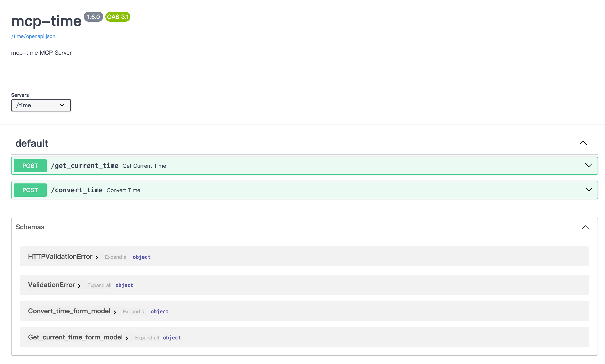
Task: Click the OAS 3.1 version badge
Action: pos(118,17)
